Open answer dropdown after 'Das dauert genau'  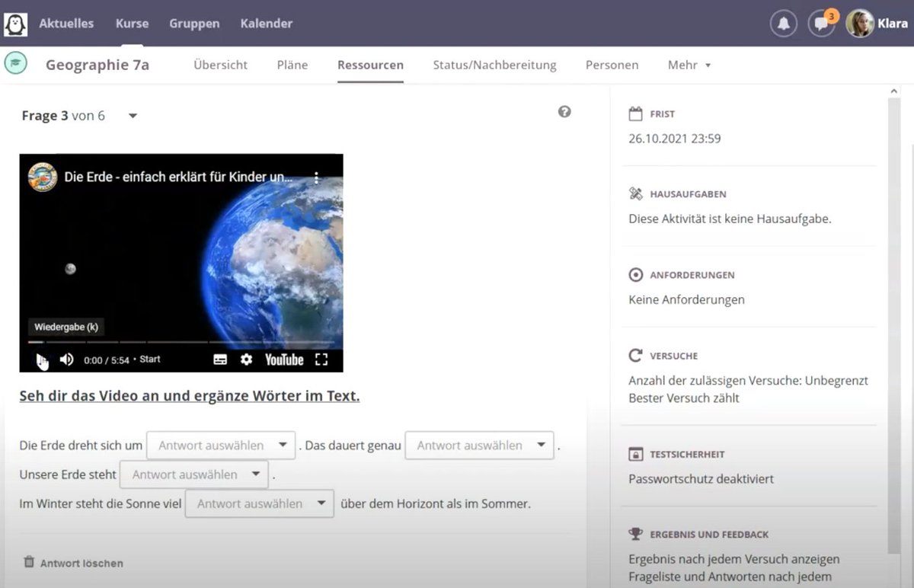[x=479, y=446]
